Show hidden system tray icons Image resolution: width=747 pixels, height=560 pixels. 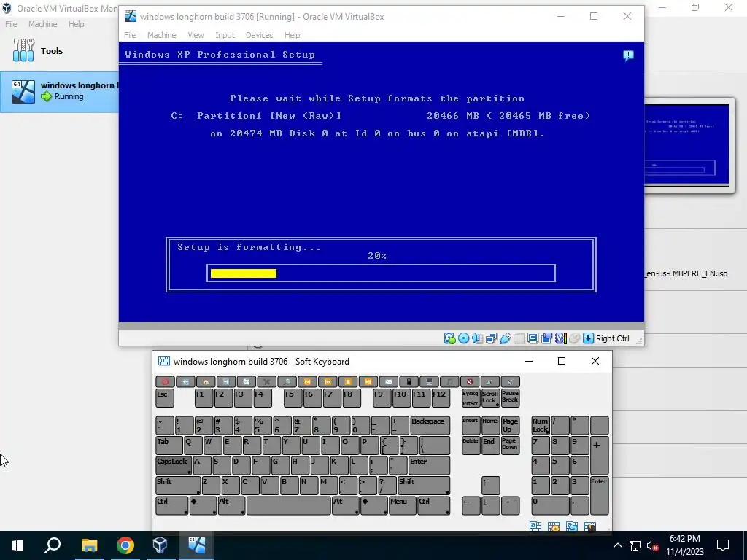617,545
